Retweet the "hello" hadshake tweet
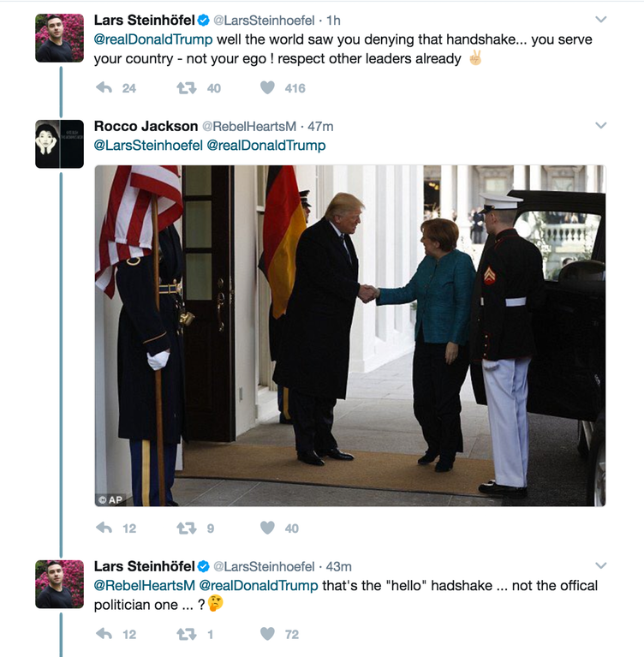Viewport: 644px width, 657px height. [187, 634]
